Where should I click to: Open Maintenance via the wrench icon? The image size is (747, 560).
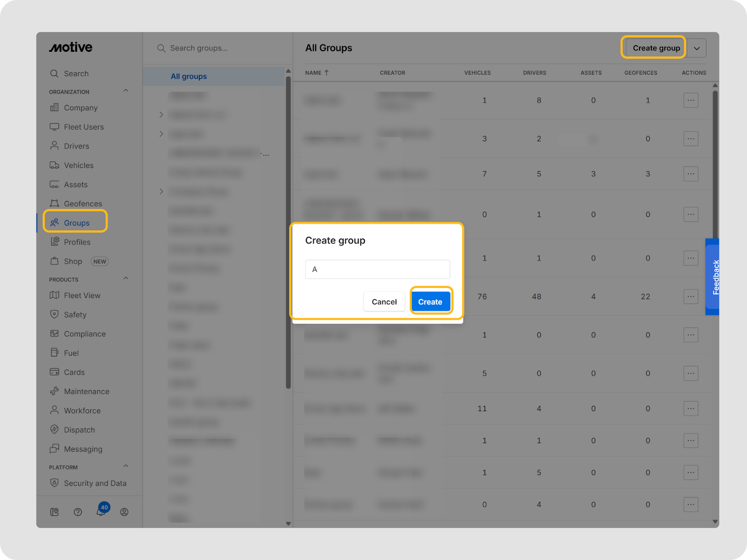coord(55,391)
